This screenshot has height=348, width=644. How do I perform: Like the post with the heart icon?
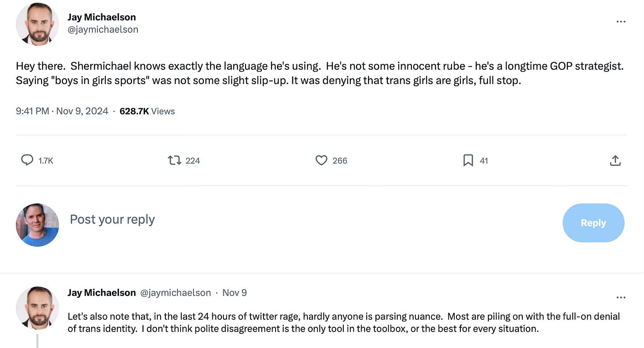pos(321,160)
